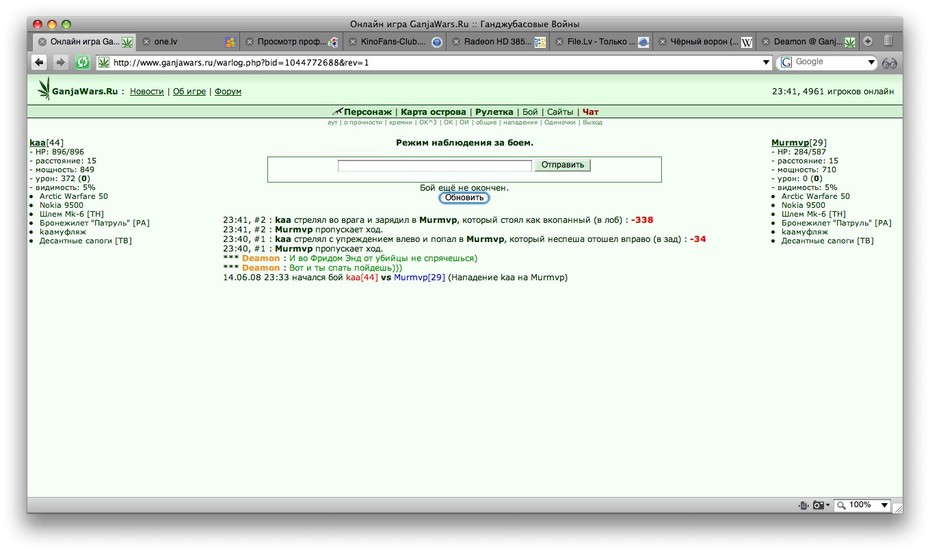Image resolution: width=930 pixels, height=551 pixels.
Task: Open the Форум link
Action: pyautogui.click(x=228, y=91)
